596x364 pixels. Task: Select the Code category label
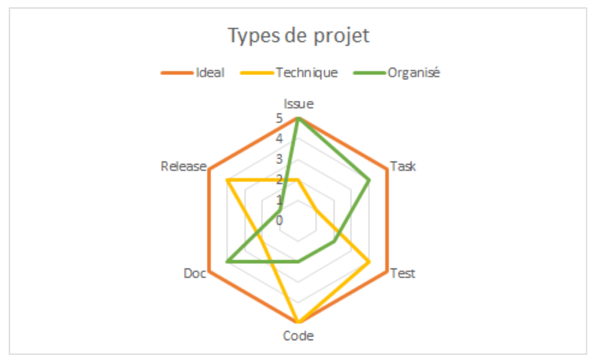(x=298, y=336)
